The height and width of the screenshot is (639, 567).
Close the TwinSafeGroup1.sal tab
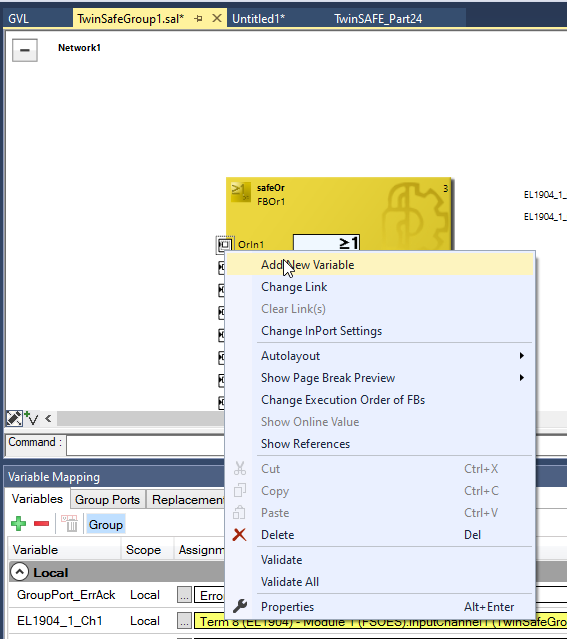(x=217, y=18)
